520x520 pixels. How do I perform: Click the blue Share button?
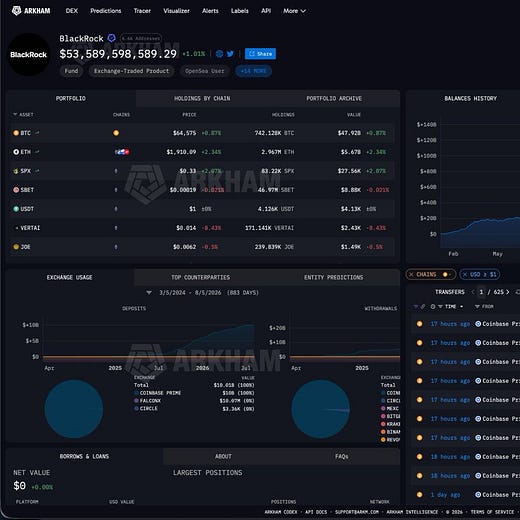point(260,54)
